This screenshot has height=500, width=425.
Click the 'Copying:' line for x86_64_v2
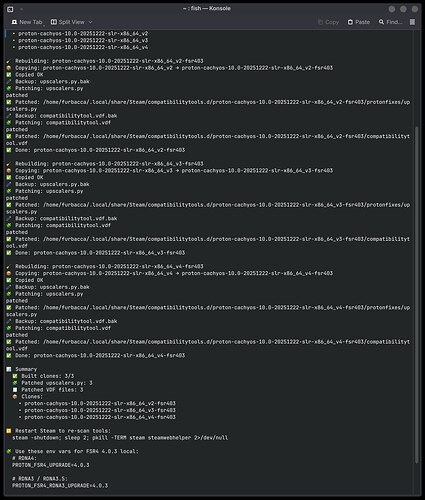(x=170, y=68)
